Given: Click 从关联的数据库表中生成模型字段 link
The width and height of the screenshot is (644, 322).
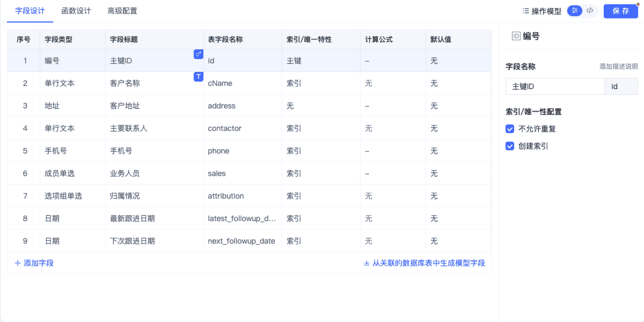Looking at the screenshot, I should point(425,263).
